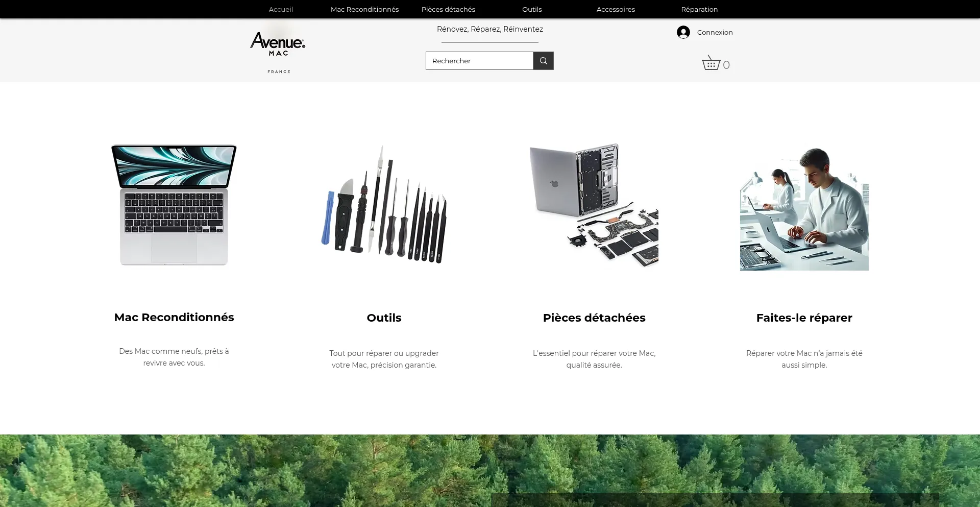The width and height of the screenshot is (980, 507).
Task: Go to Mac Reconditionnés in navigation bar
Action: (364, 9)
